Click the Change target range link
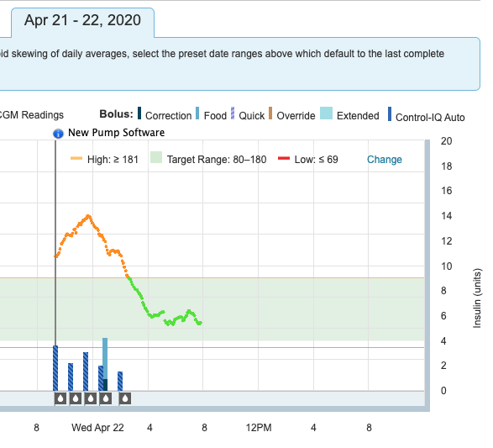493x448 pixels. point(384,160)
